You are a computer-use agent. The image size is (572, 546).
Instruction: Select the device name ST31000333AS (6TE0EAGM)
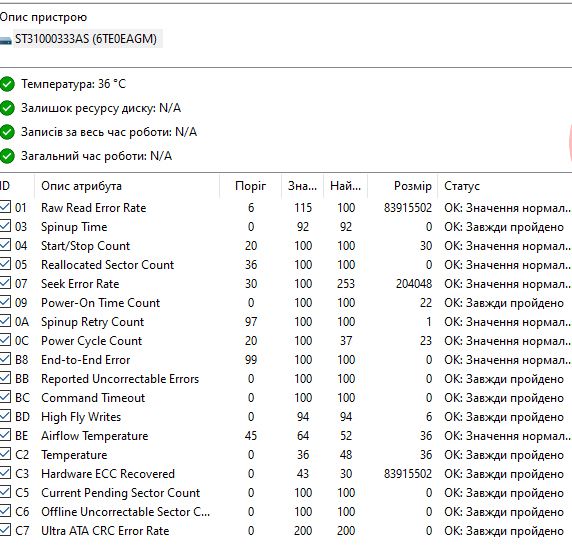click(86, 39)
